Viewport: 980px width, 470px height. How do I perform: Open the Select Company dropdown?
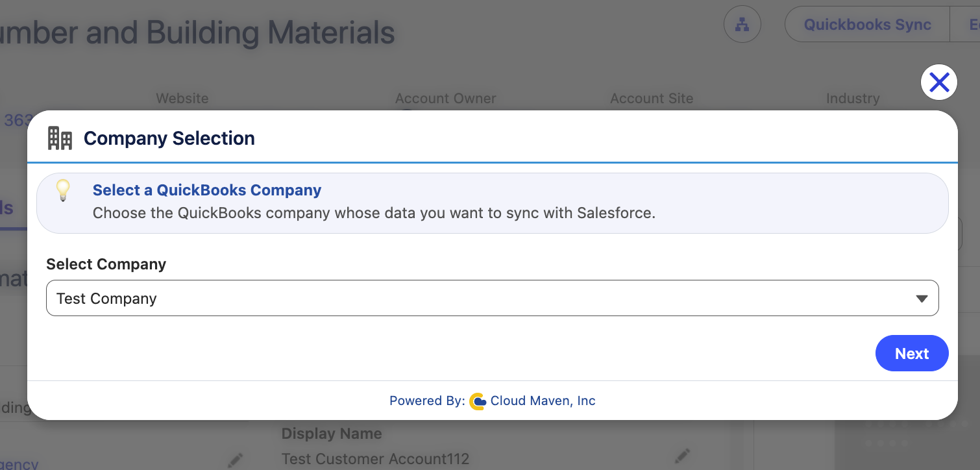(492, 298)
